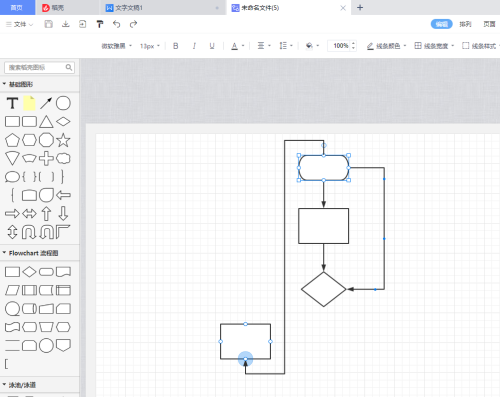Select the arrow line shape
Screen dimensions: 500x397
click(46, 103)
